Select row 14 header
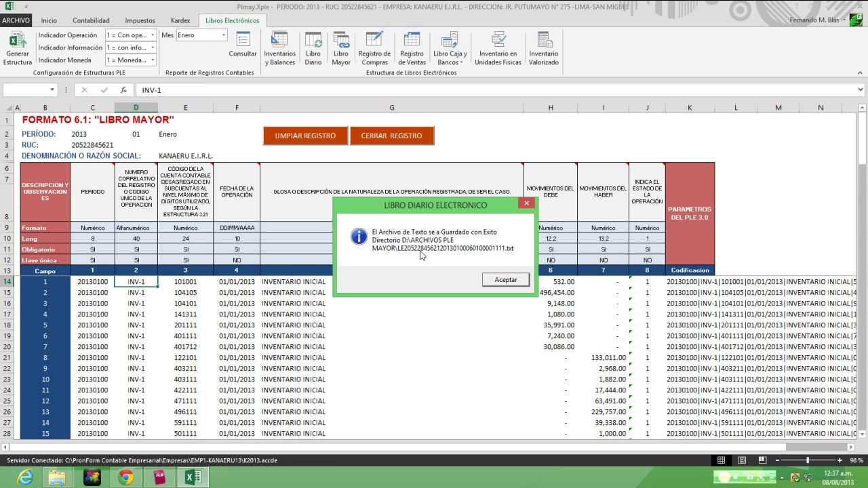 (x=7, y=281)
